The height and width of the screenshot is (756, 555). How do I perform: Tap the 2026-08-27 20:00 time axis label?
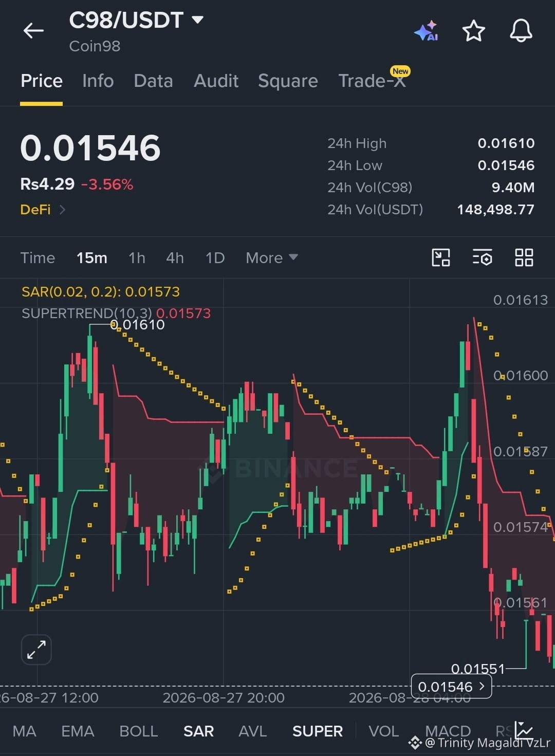[224, 698]
